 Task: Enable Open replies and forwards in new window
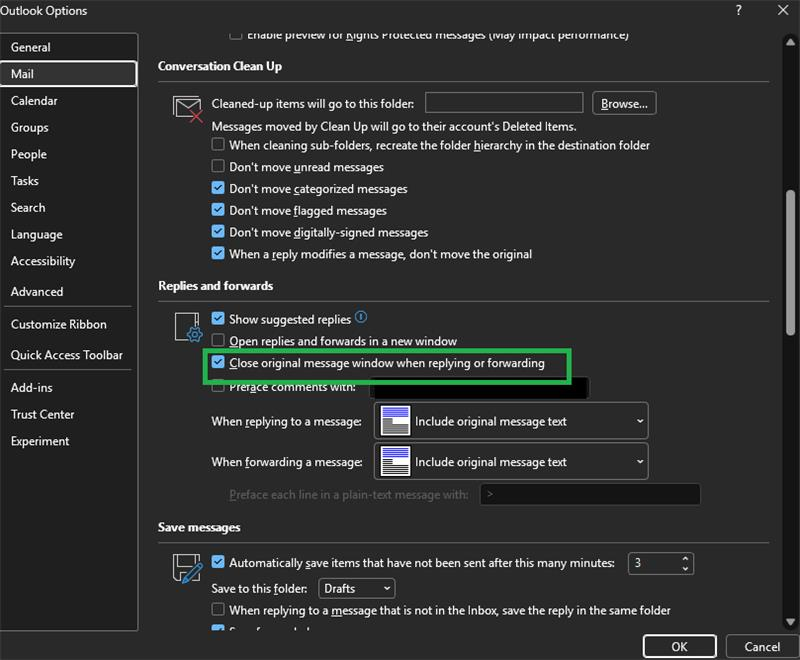pos(218,340)
